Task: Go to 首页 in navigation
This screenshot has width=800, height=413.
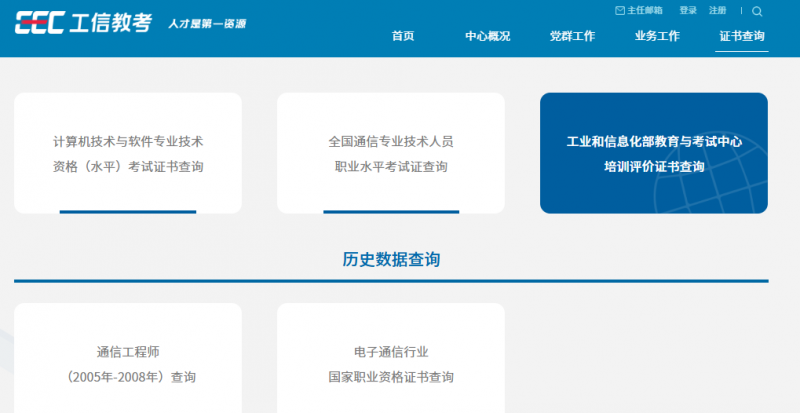Action: point(403,36)
